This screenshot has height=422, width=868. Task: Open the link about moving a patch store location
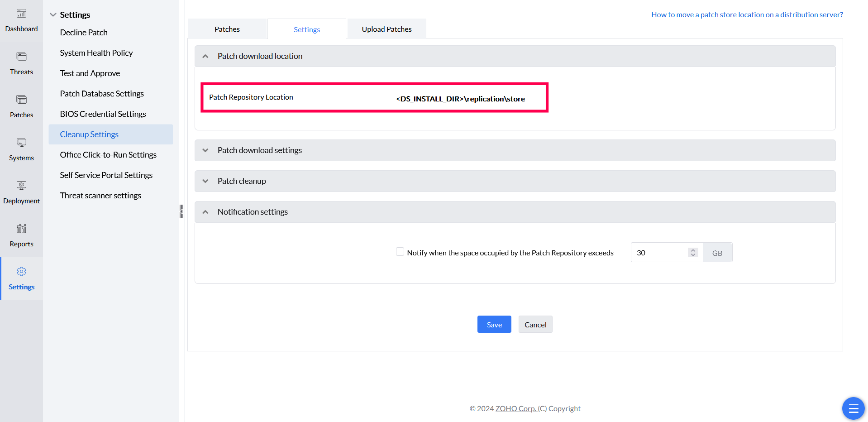[747, 14]
